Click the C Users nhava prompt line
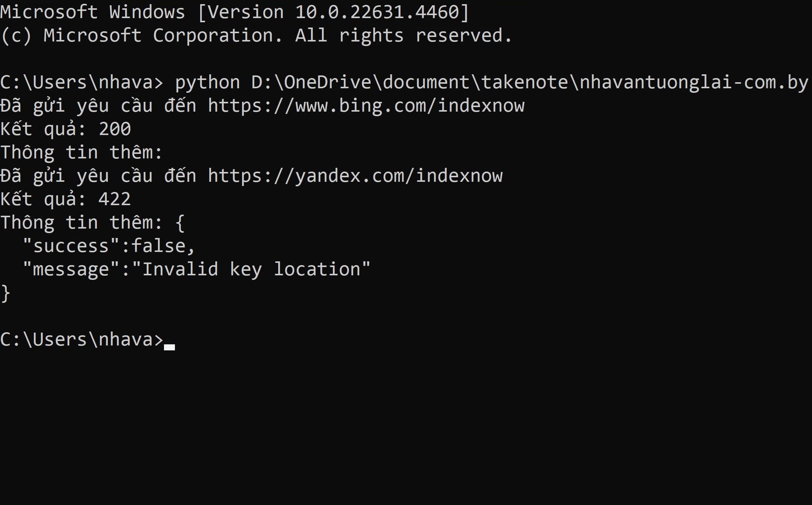Viewport: 812px width, 505px height. click(87, 339)
